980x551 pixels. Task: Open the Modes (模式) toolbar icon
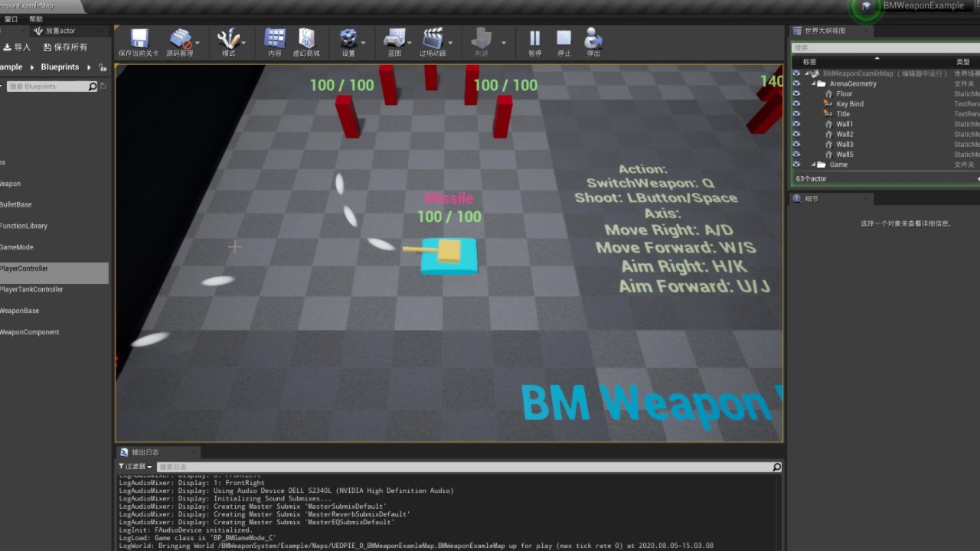click(x=228, y=38)
